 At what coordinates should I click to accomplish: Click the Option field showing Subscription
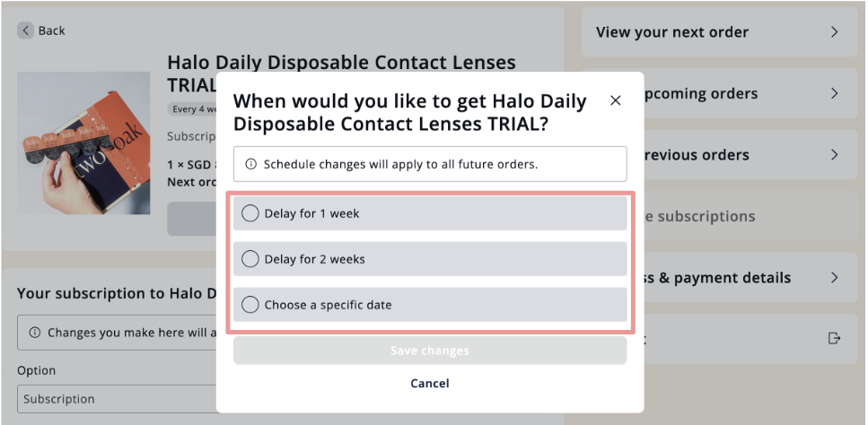point(117,399)
